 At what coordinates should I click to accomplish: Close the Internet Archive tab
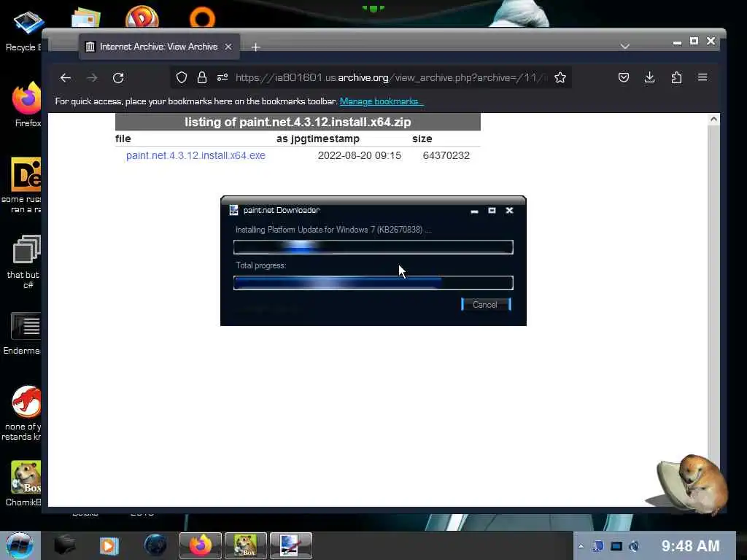[228, 47]
